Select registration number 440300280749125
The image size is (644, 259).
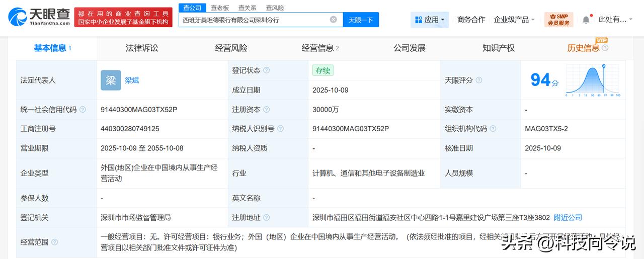point(130,129)
